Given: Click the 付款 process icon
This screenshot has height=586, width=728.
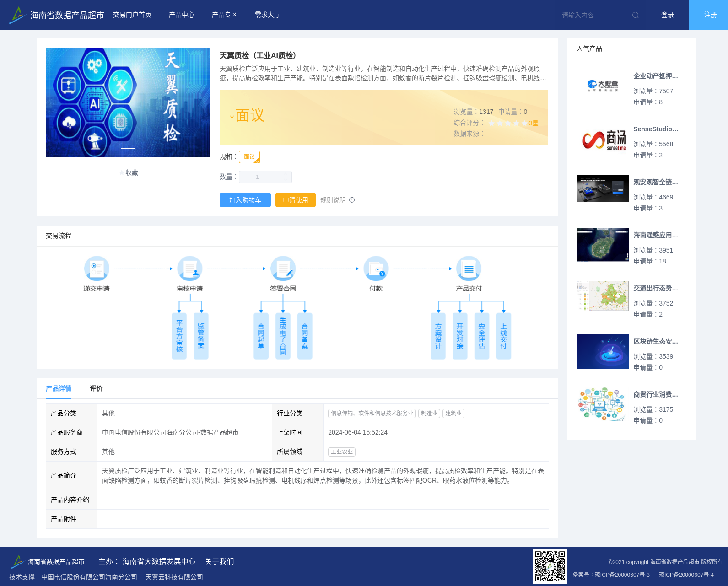Looking at the screenshot, I should (376, 269).
